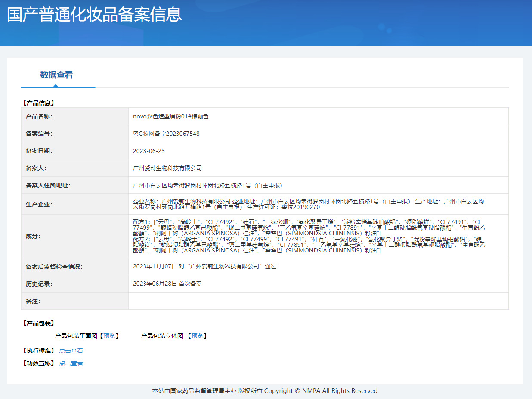Click the page title 国产普通化妆品备案信息
Screen dimensions: 532x399
(94, 14)
